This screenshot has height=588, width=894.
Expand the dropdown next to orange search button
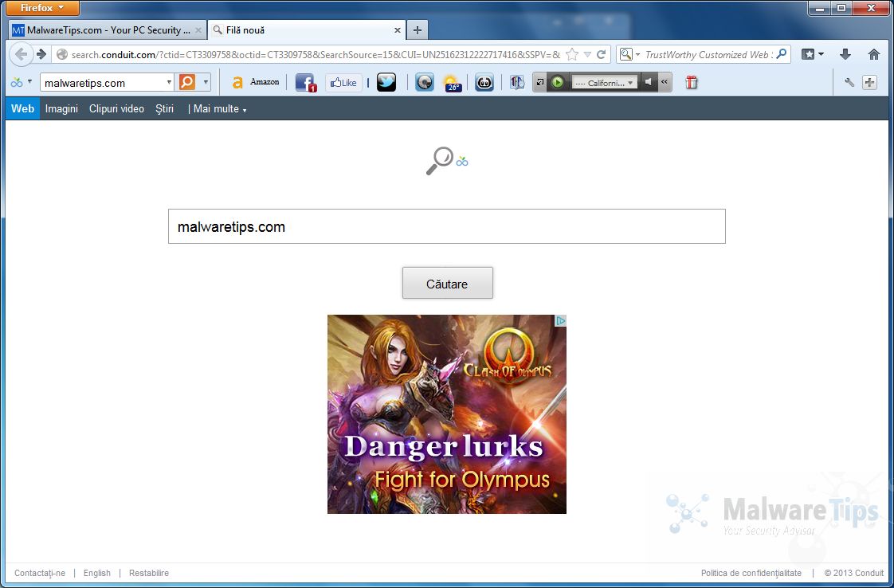pos(206,83)
